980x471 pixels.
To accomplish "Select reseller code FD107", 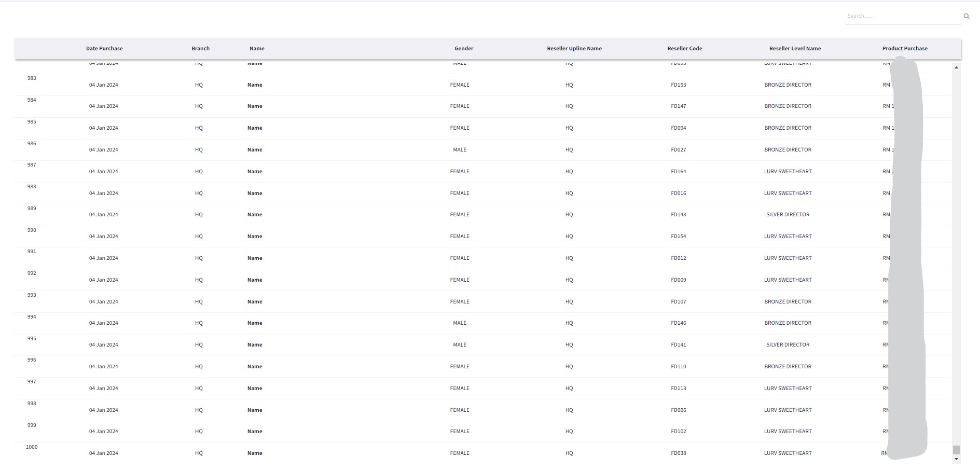I will 678,301.
